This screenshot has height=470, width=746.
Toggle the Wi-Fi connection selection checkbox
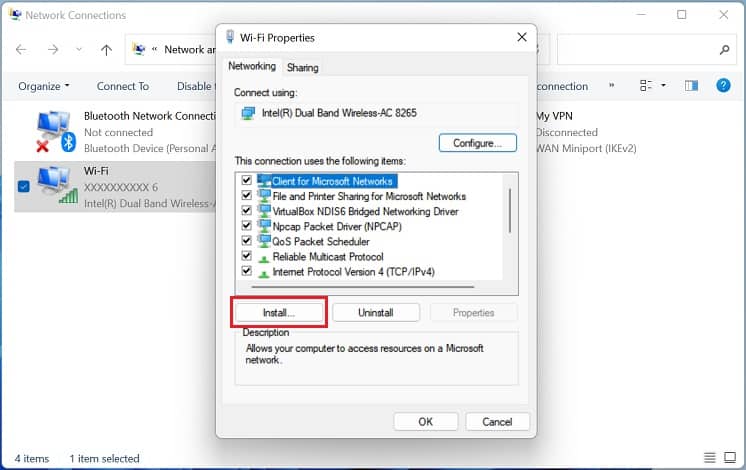point(23,186)
